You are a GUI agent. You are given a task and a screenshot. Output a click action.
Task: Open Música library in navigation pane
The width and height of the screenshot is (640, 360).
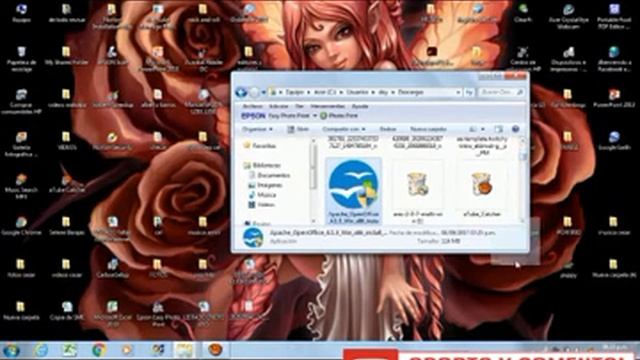coord(262,195)
